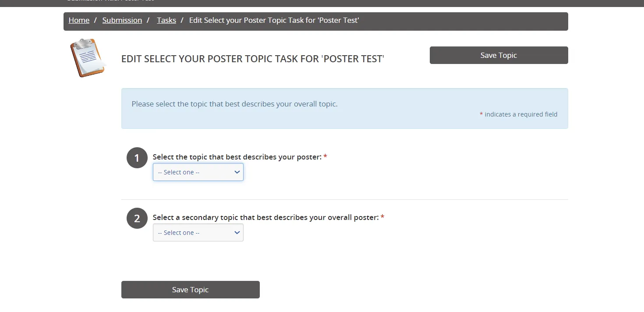Click the blue instruction info box

pos(345,109)
